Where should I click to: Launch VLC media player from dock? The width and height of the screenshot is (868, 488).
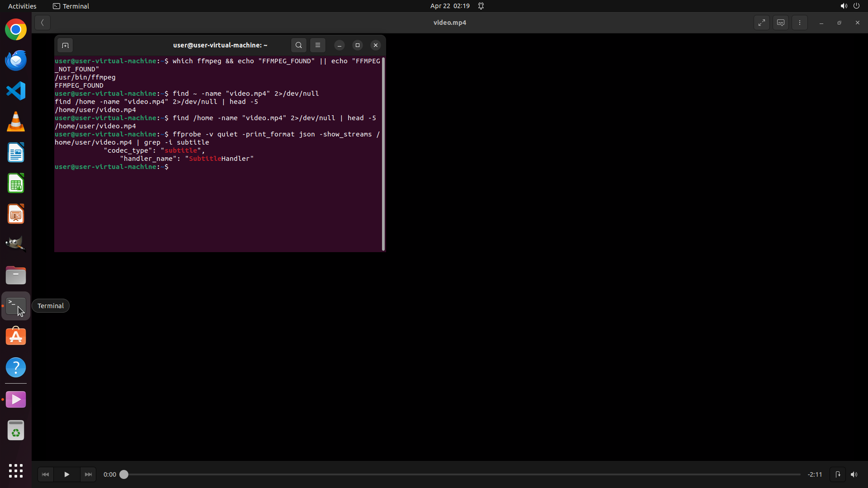[16, 122]
